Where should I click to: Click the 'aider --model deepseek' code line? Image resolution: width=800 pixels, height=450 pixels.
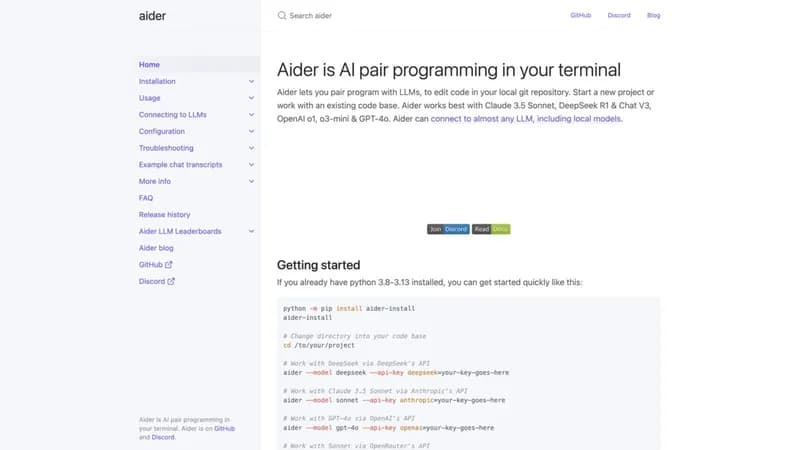point(396,373)
